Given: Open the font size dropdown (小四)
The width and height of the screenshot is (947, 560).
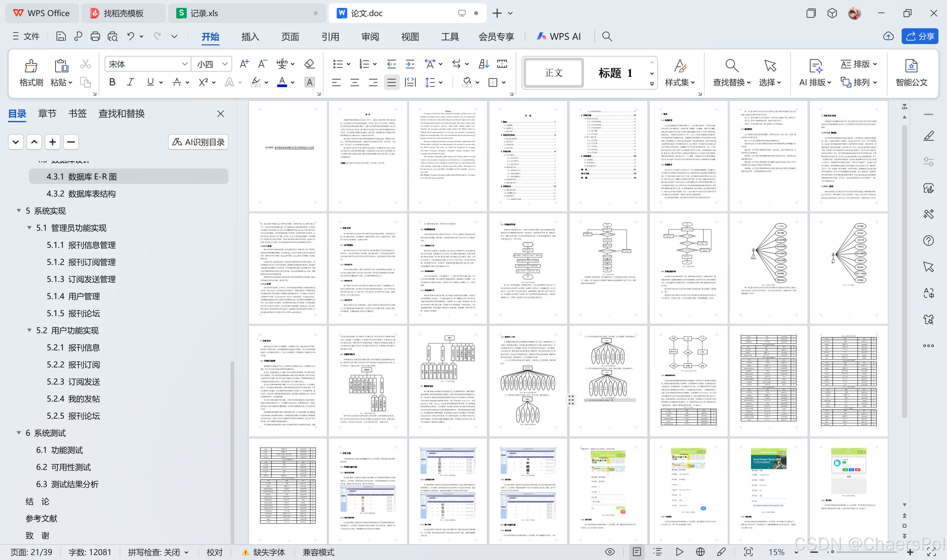Looking at the screenshot, I should [x=225, y=64].
